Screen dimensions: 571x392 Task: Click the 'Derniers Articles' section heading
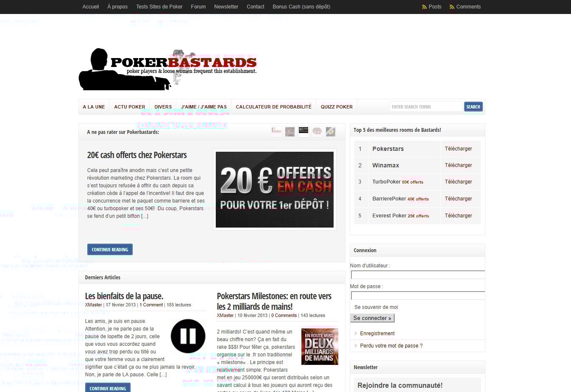tap(103, 278)
